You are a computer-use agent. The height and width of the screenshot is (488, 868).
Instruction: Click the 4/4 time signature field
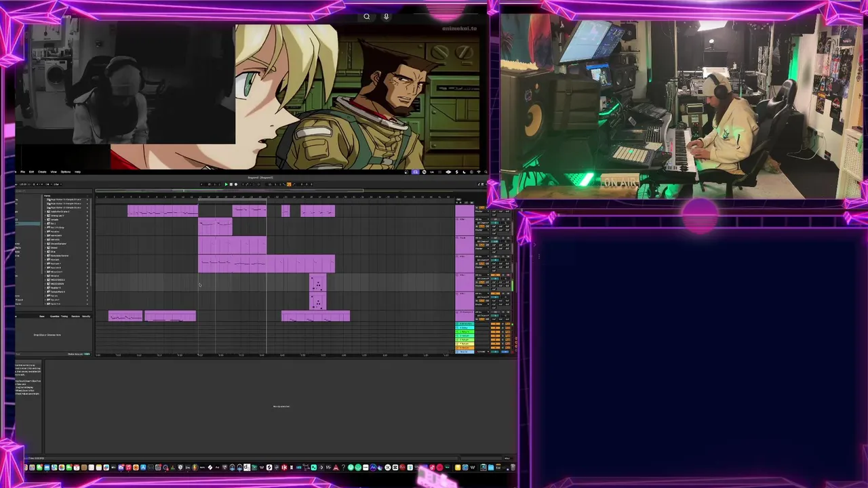pyautogui.click(x=38, y=184)
